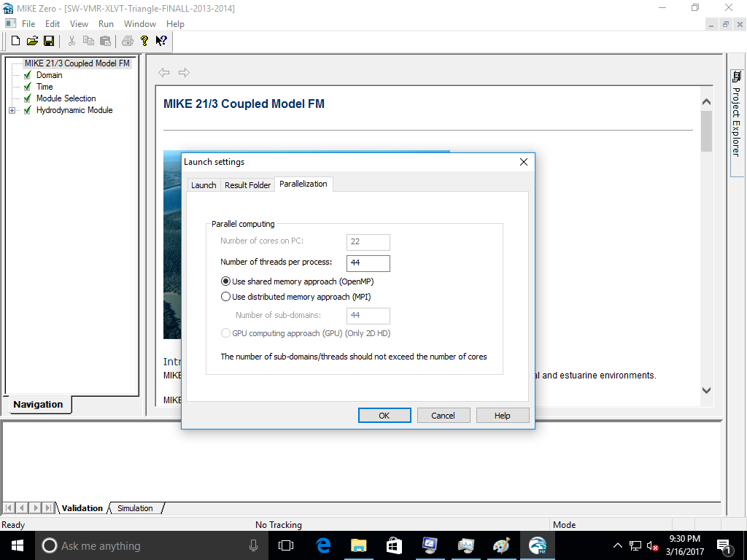Select the Validation tab
Screen dimensions: 747x560
click(x=82, y=508)
